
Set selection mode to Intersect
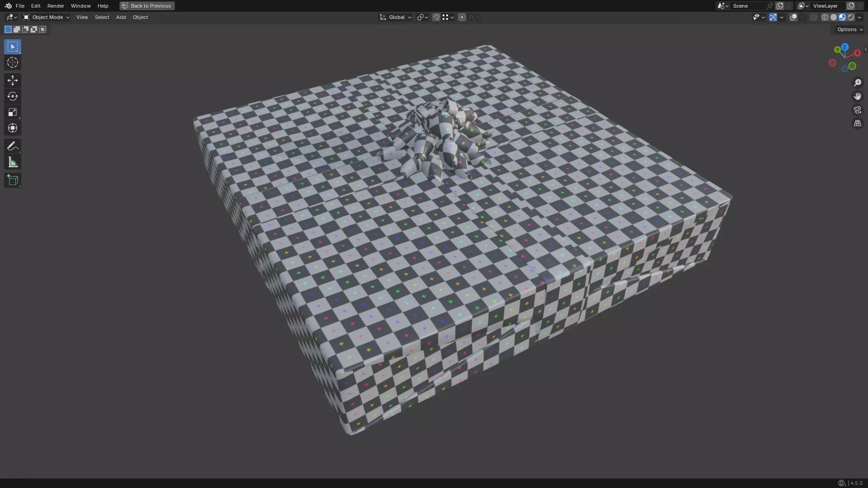click(x=42, y=29)
